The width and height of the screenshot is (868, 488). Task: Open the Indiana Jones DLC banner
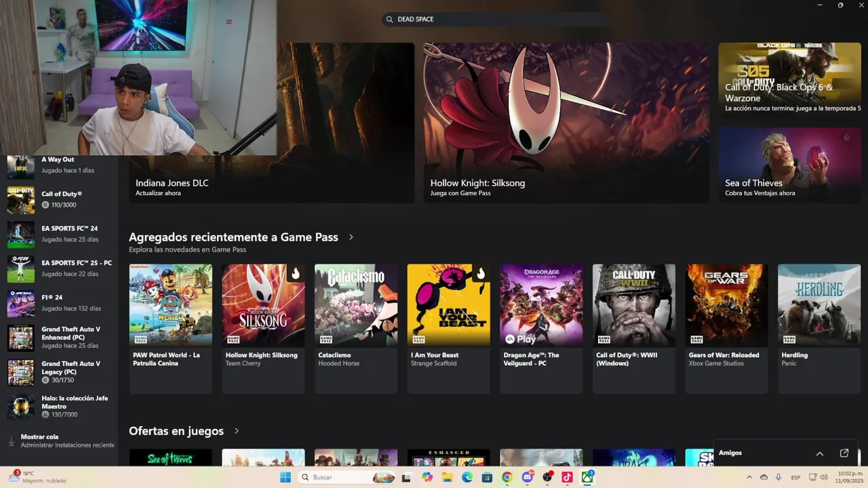[271, 123]
